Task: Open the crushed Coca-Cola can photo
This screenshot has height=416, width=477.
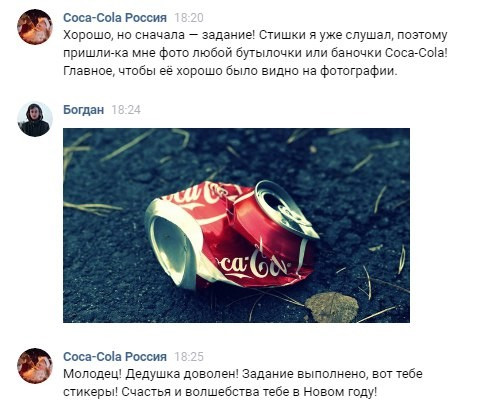Action: click(236, 225)
